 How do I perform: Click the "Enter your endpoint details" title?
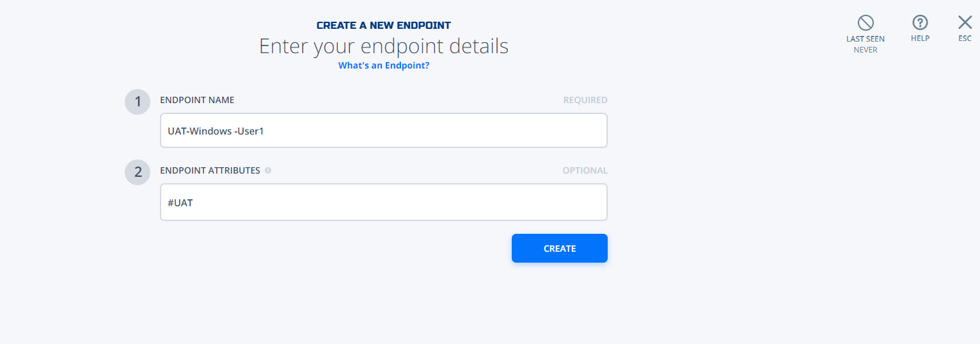tap(384, 46)
